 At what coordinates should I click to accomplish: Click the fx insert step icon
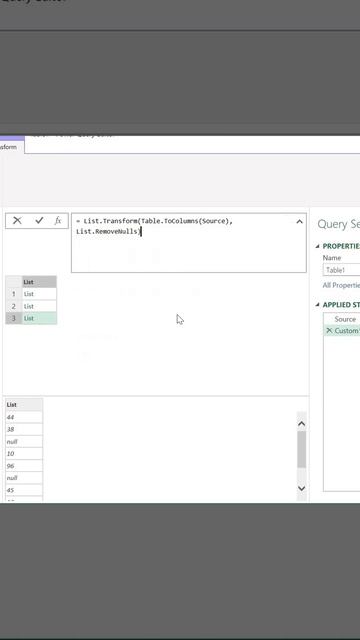tap(58, 221)
